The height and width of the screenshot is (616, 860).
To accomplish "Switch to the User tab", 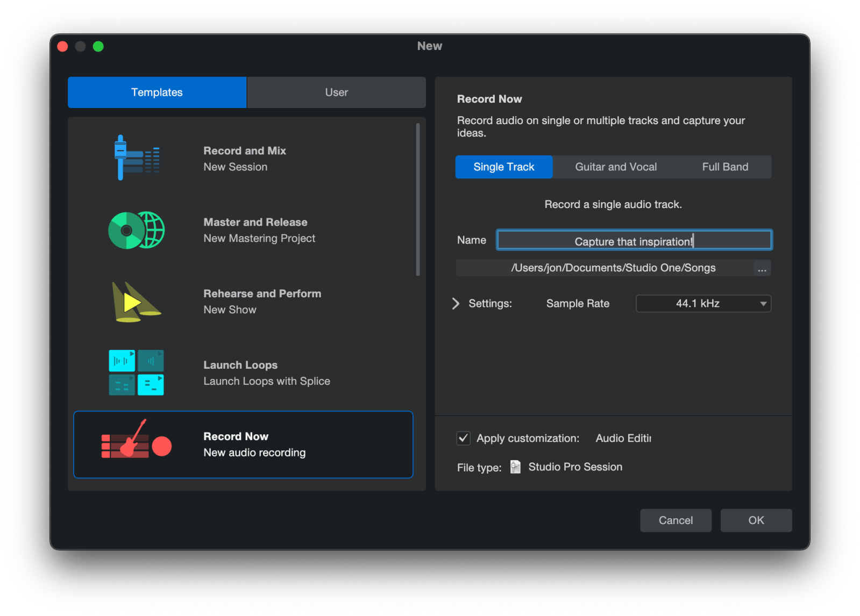I will 336,92.
